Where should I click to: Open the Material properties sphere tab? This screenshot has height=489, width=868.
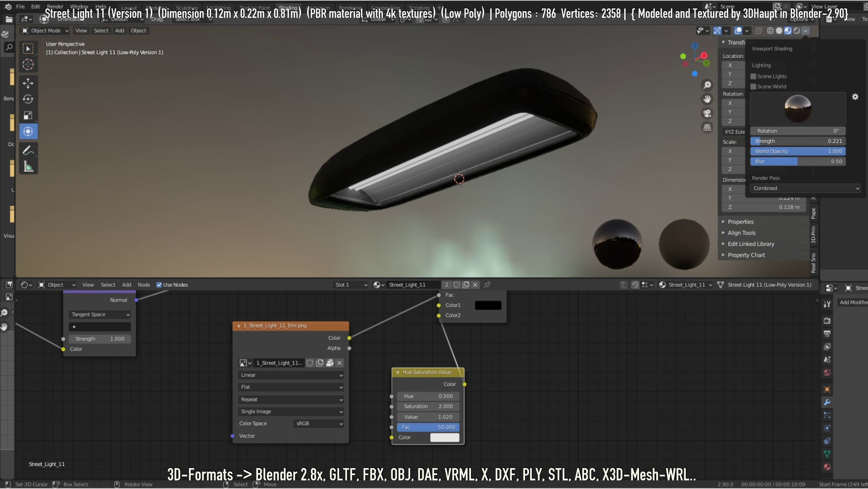(x=827, y=467)
